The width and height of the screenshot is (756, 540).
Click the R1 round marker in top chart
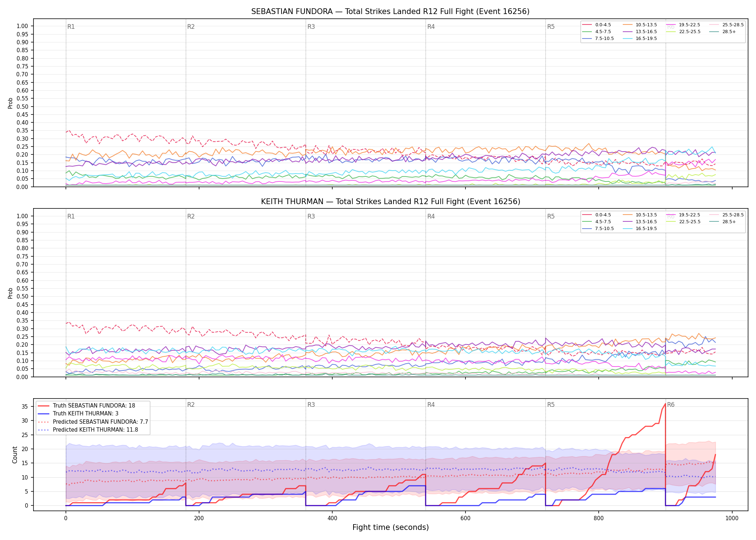[71, 27]
